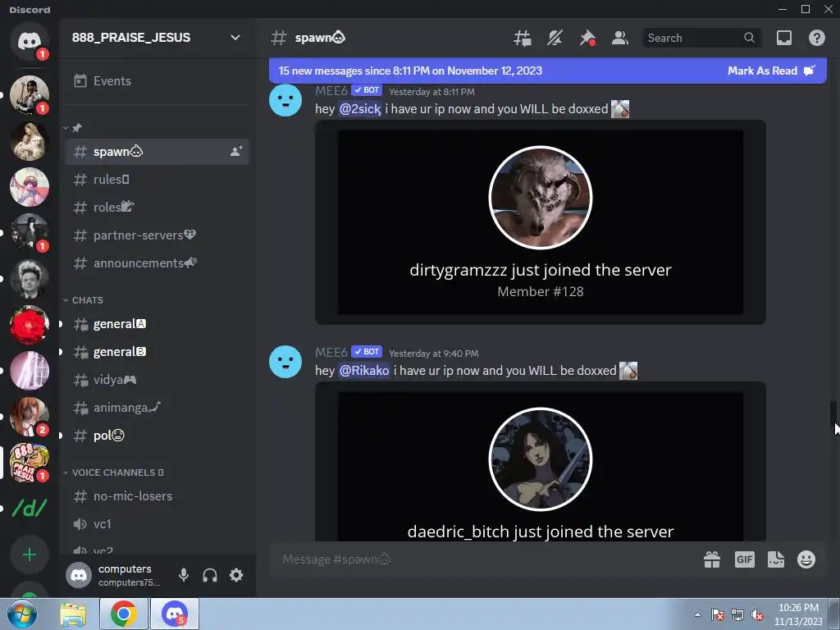Open Chrome from the taskbar
The width and height of the screenshot is (840, 630).
[124, 614]
